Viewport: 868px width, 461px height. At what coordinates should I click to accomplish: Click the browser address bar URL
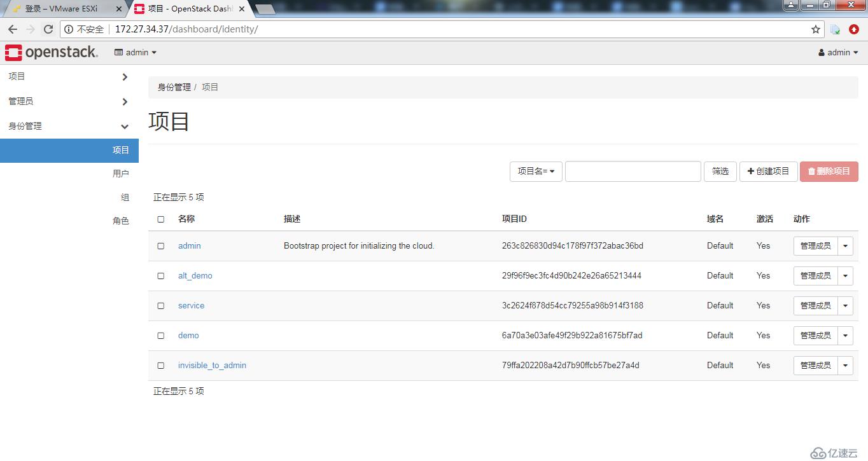186,29
